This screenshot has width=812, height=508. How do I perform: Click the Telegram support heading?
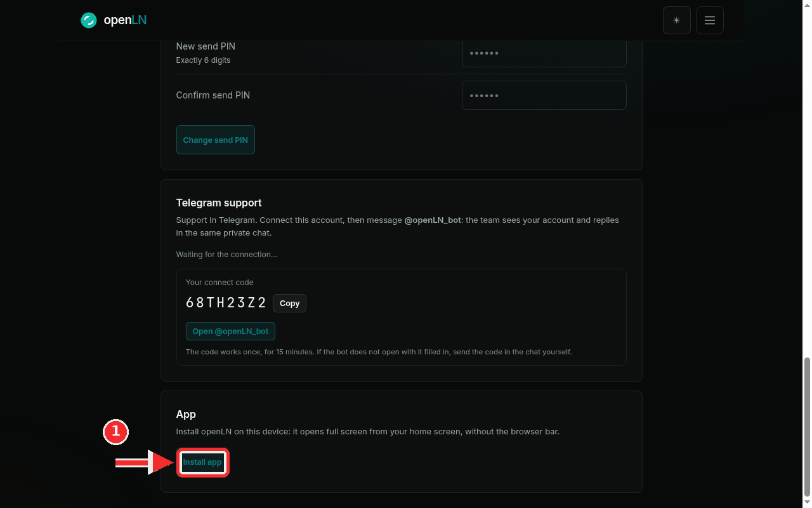tap(219, 203)
